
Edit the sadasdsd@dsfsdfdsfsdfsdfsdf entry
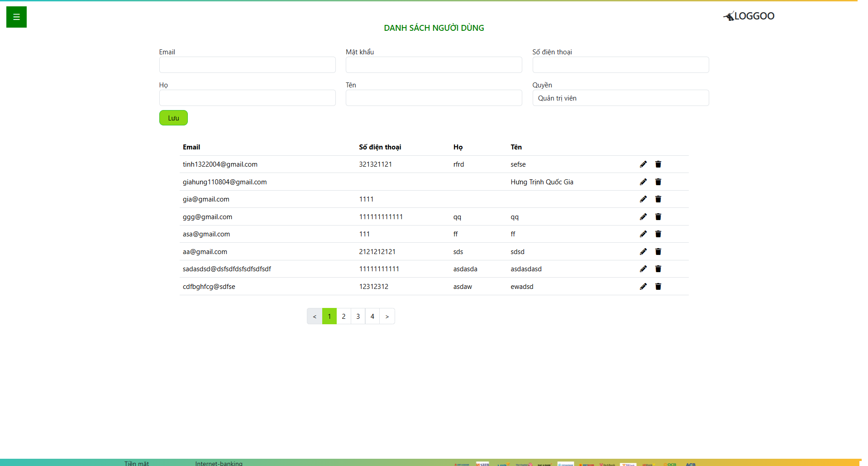click(643, 269)
